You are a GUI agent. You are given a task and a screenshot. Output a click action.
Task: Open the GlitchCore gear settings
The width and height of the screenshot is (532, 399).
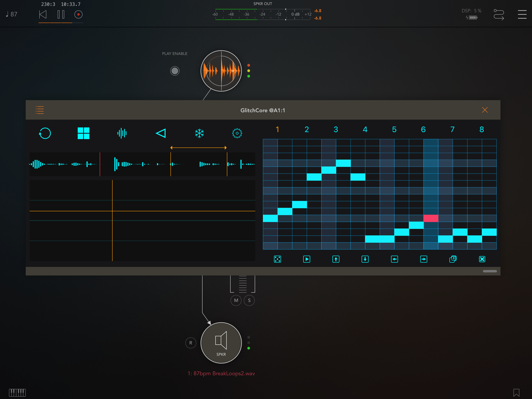(237, 133)
